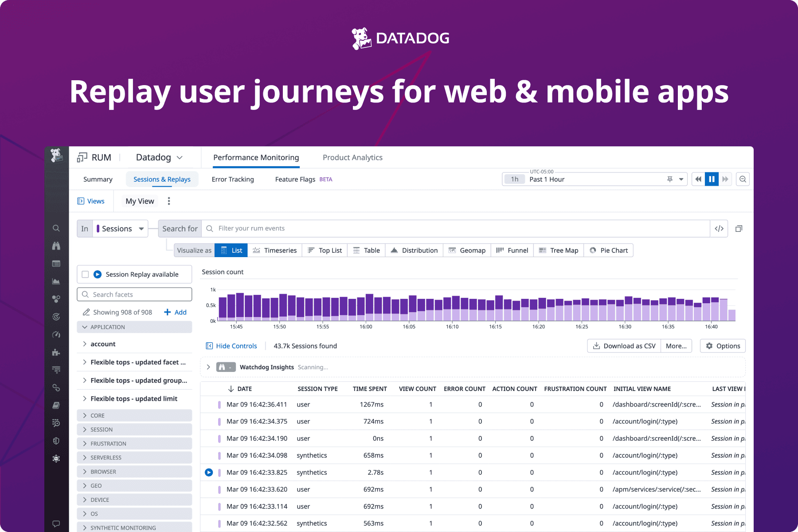Toggle the Views side panel
Screen dimensions: 798x532
(91, 201)
